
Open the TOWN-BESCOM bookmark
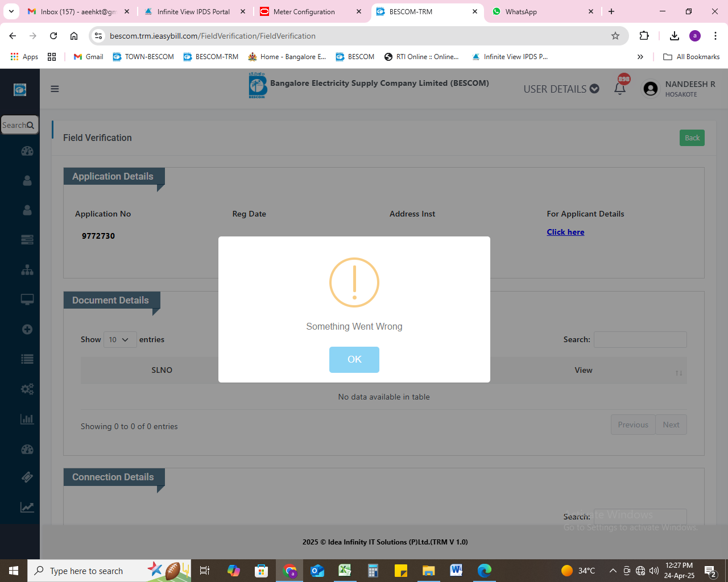(143, 57)
